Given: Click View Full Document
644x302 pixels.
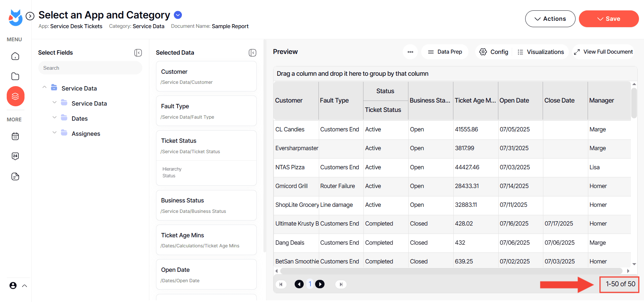Looking at the screenshot, I should click(x=603, y=52).
